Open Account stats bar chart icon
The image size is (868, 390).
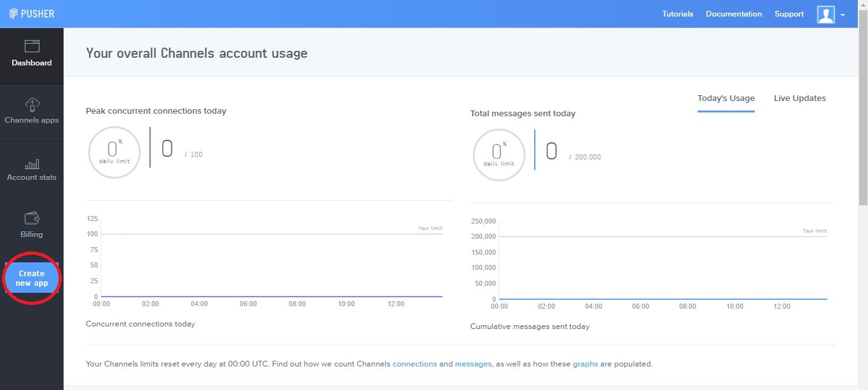point(32,164)
